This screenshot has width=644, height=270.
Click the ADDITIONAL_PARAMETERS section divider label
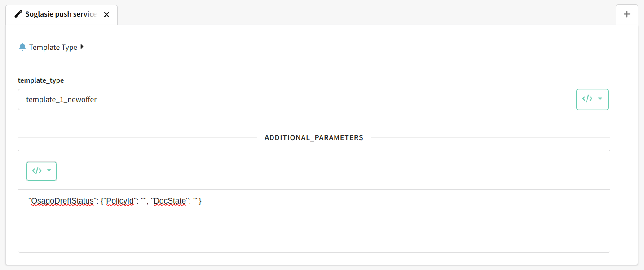click(314, 137)
